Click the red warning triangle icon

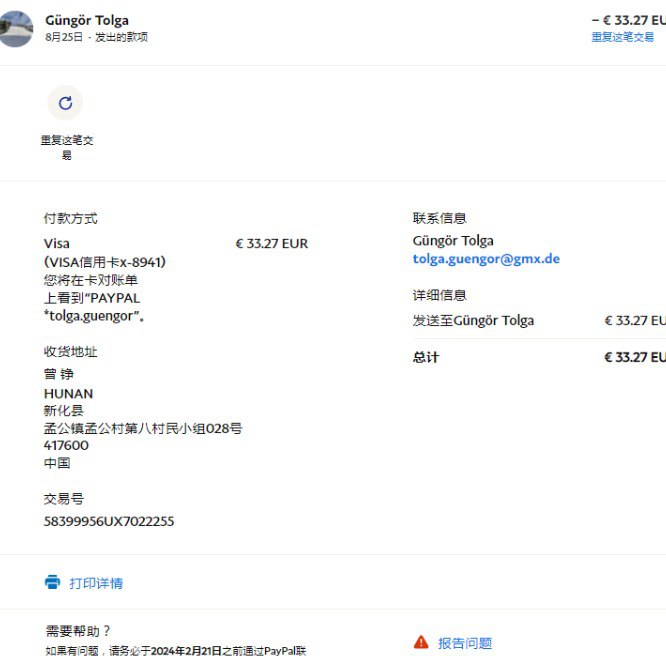(x=421, y=642)
